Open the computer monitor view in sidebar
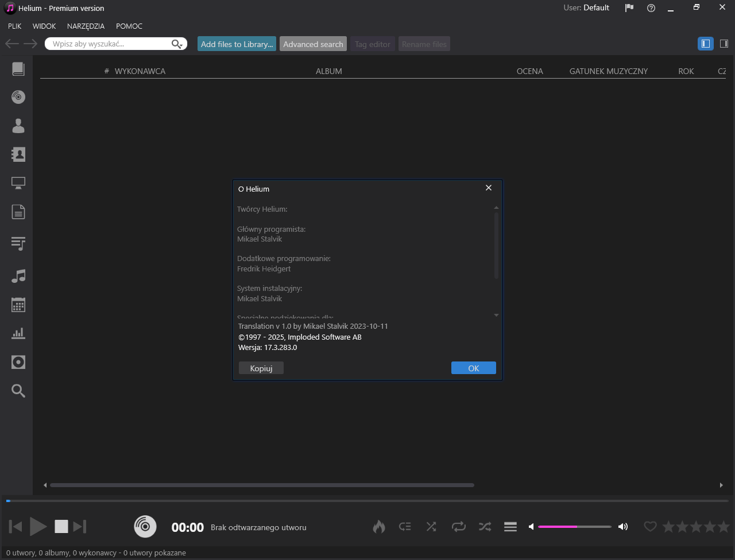 pyautogui.click(x=18, y=183)
